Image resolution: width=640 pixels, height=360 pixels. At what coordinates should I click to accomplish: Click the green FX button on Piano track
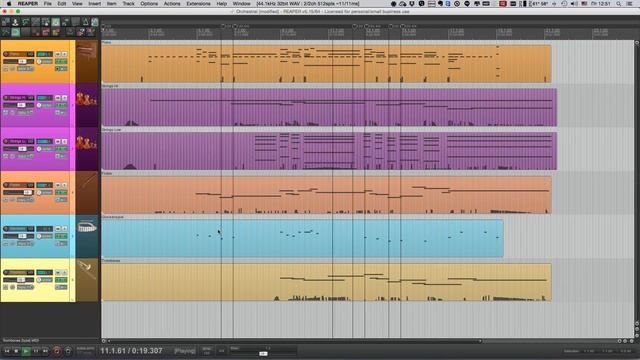(61, 62)
